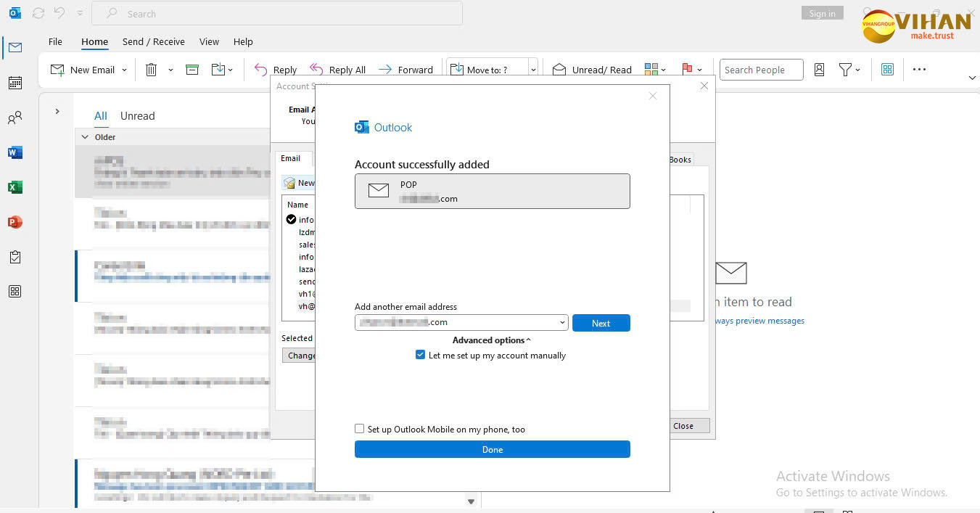Launch Word from the left sidebar
This screenshot has width=980, height=513.
15,152
